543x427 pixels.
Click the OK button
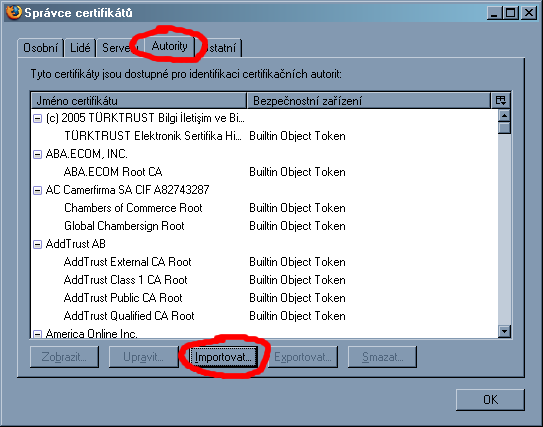click(490, 400)
